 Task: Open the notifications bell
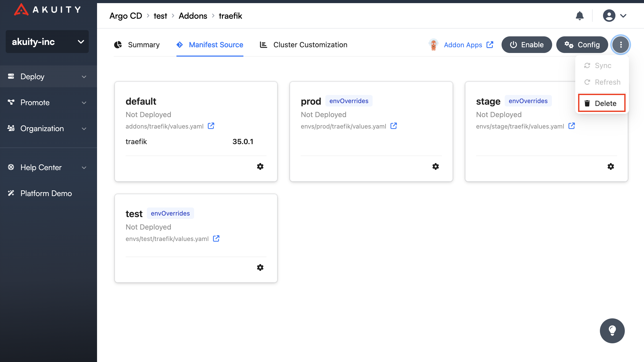click(x=580, y=16)
